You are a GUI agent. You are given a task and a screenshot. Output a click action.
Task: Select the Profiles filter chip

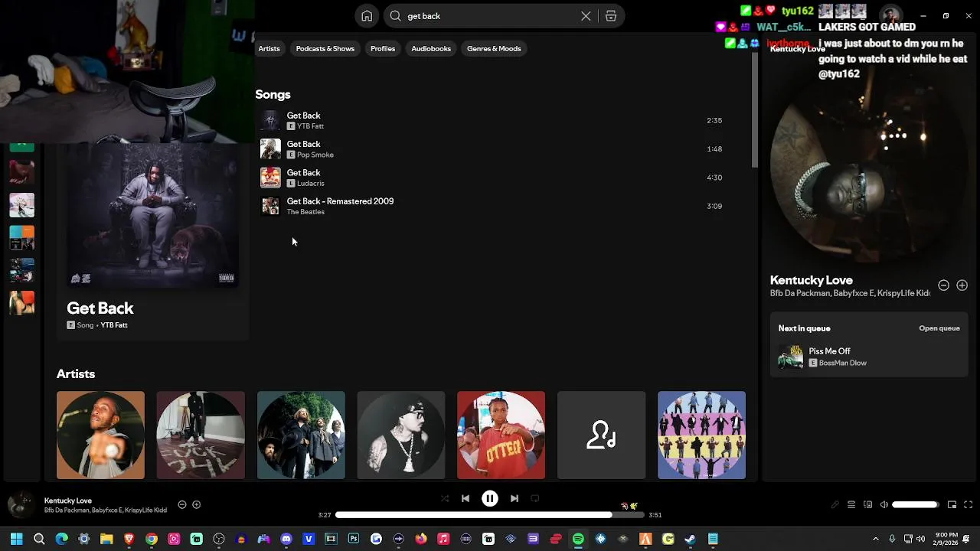coord(383,48)
